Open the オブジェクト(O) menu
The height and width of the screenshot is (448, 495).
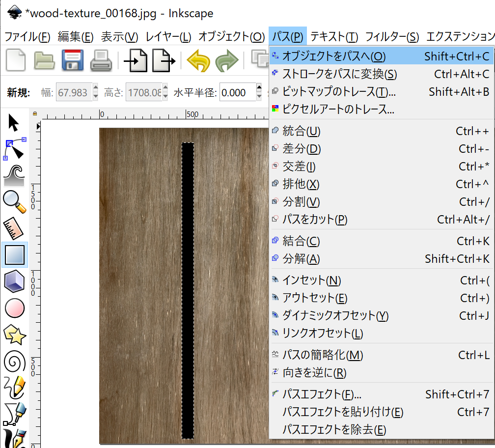pos(231,37)
